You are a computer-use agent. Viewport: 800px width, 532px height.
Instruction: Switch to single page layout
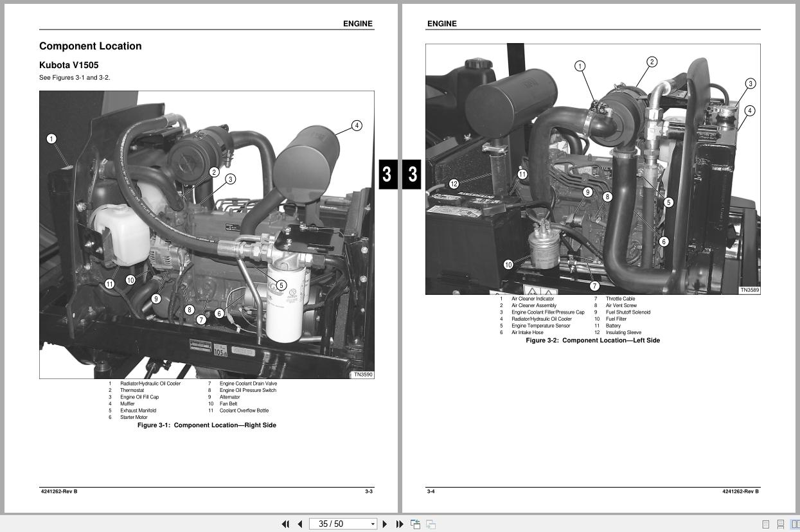pyautogui.click(x=765, y=524)
